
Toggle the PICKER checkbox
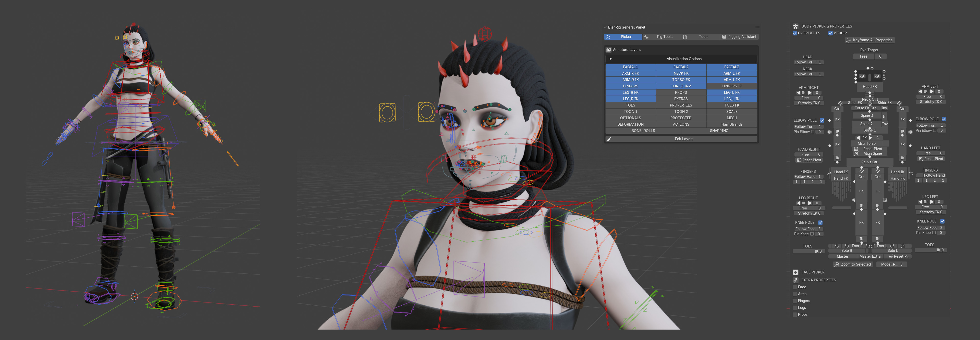830,33
